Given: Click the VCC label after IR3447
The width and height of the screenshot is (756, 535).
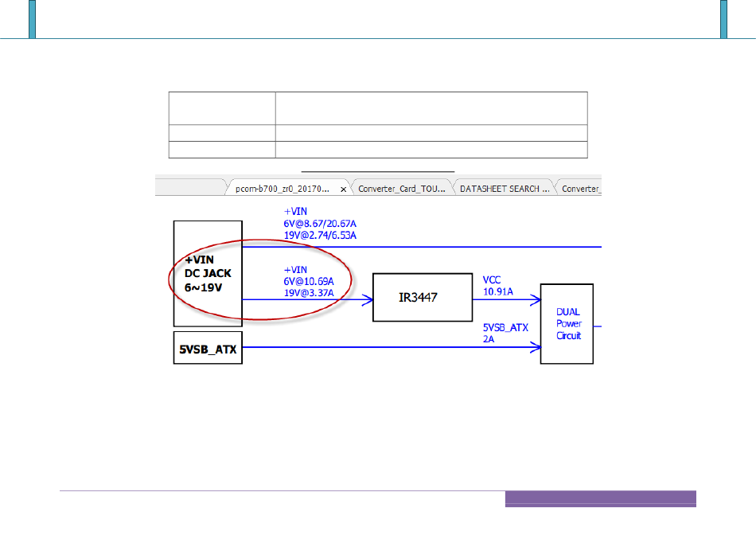Looking at the screenshot, I should [x=492, y=279].
